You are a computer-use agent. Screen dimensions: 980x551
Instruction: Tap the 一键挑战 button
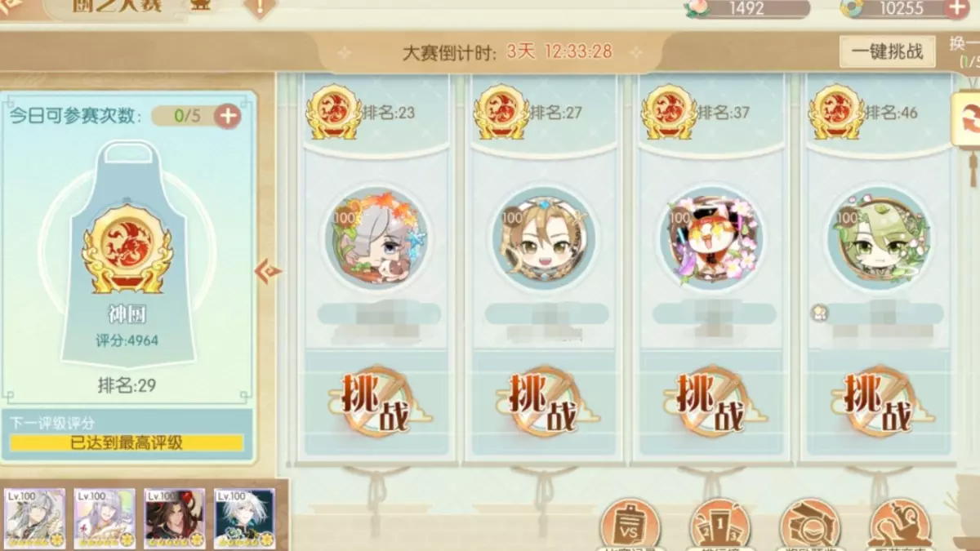pyautogui.click(x=888, y=52)
